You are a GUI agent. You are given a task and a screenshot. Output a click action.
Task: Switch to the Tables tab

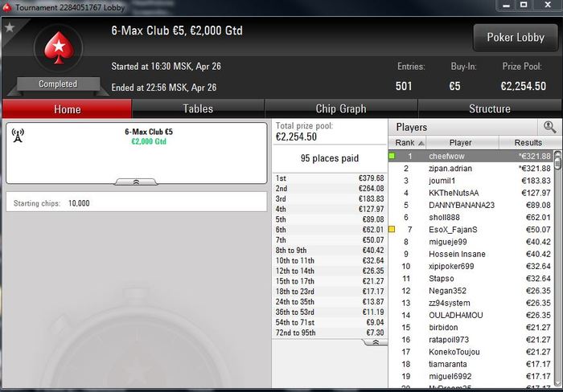coord(198,108)
